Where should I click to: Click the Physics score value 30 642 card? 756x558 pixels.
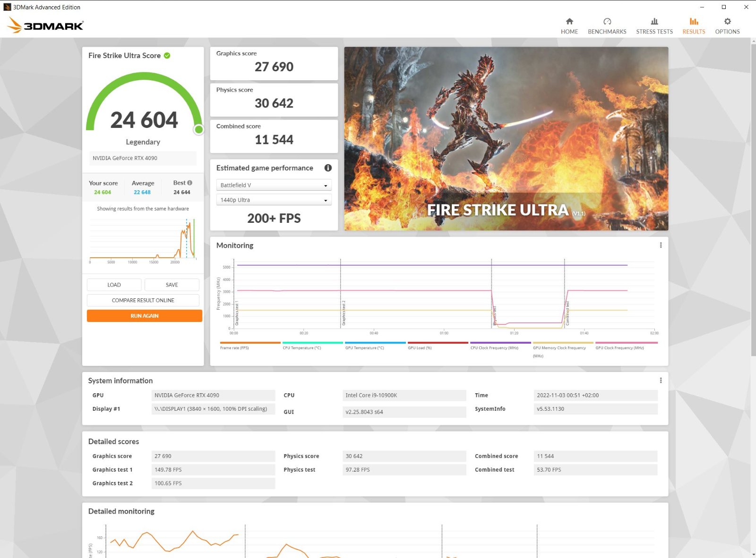(274, 100)
